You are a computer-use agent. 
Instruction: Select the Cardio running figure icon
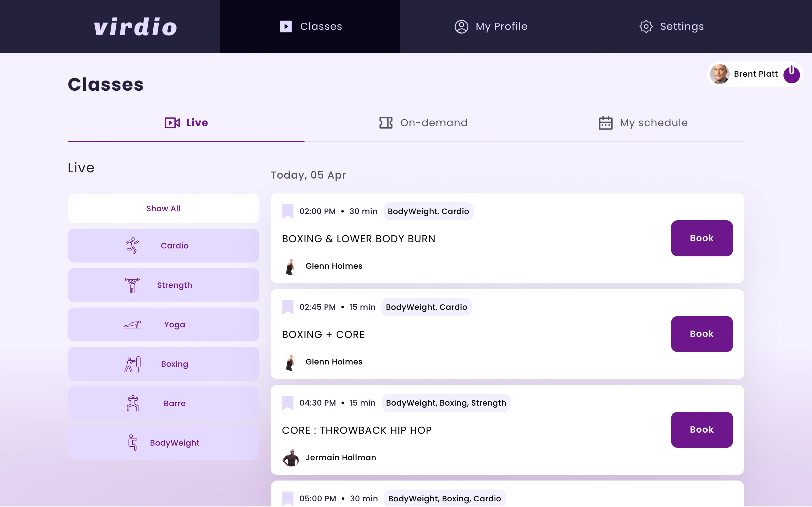pos(132,245)
